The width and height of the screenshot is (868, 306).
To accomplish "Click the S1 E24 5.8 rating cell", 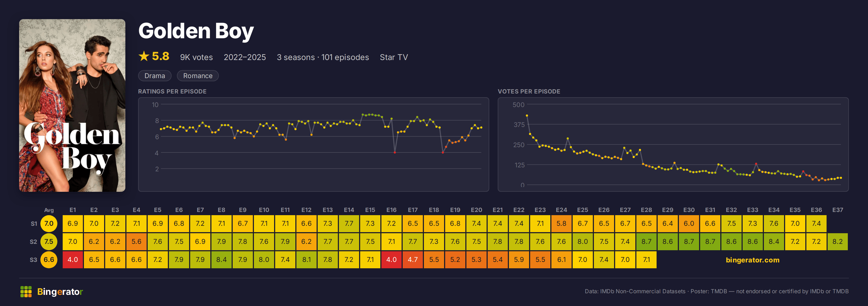I will [561, 223].
